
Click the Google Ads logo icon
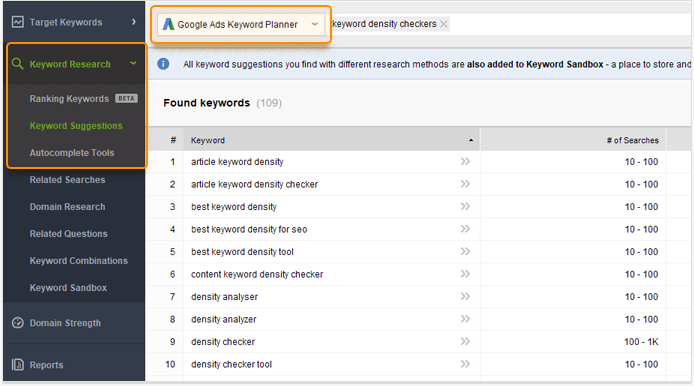pos(168,24)
